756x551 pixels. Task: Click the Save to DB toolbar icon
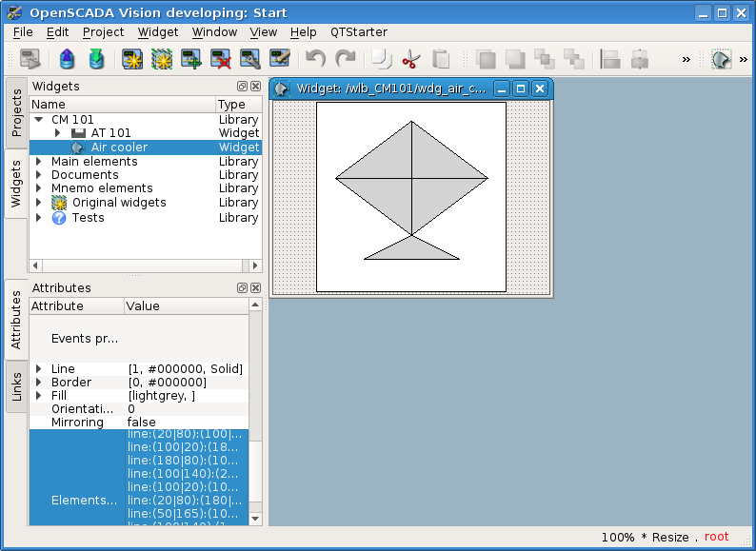[x=96, y=60]
